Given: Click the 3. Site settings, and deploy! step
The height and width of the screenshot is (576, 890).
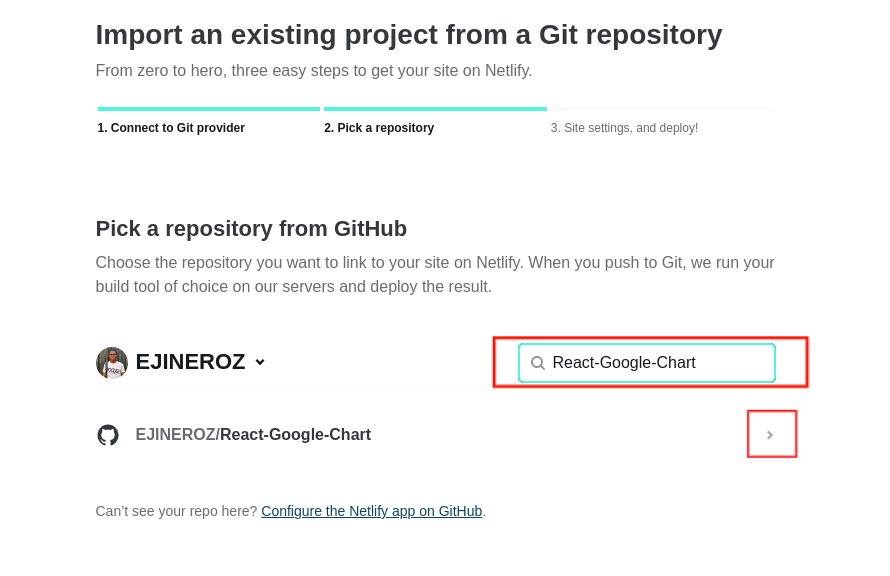Looking at the screenshot, I should [624, 128].
